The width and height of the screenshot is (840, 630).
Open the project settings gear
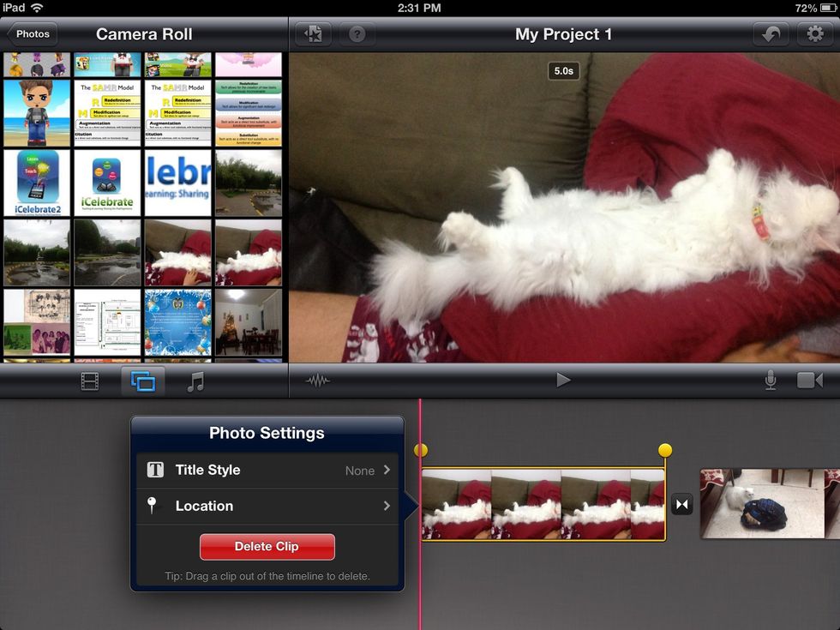[x=815, y=34]
